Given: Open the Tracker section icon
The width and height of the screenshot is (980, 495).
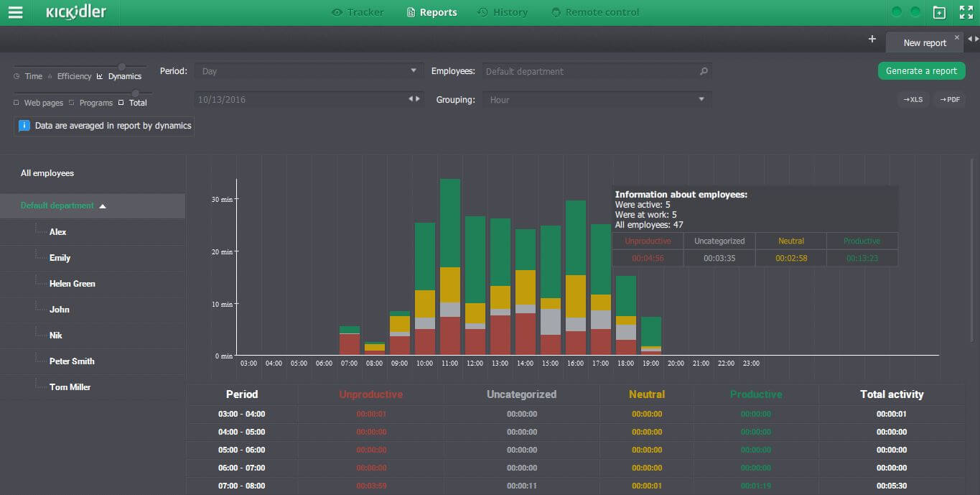Looking at the screenshot, I should pyautogui.click(x=336, y=11).
